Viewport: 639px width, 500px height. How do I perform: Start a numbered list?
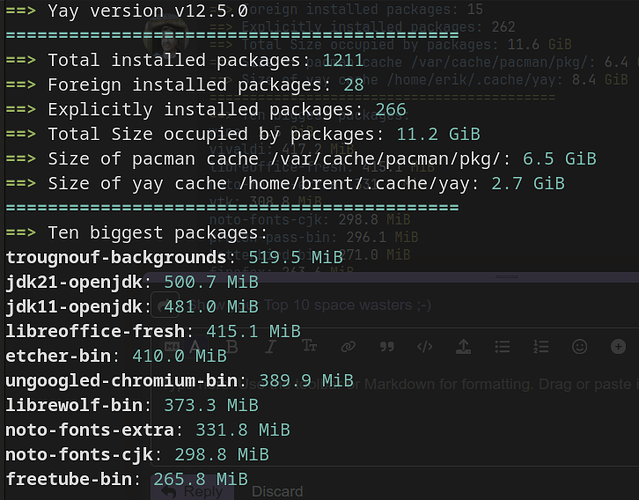541,347
